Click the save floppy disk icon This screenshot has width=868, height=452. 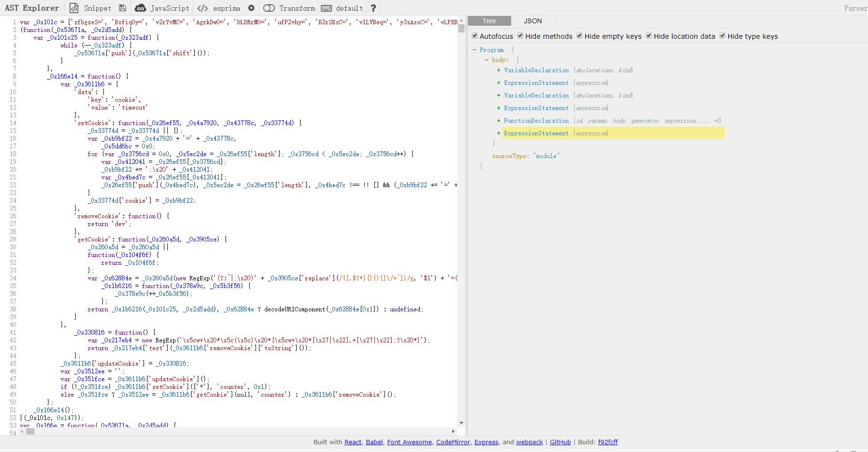122,8
